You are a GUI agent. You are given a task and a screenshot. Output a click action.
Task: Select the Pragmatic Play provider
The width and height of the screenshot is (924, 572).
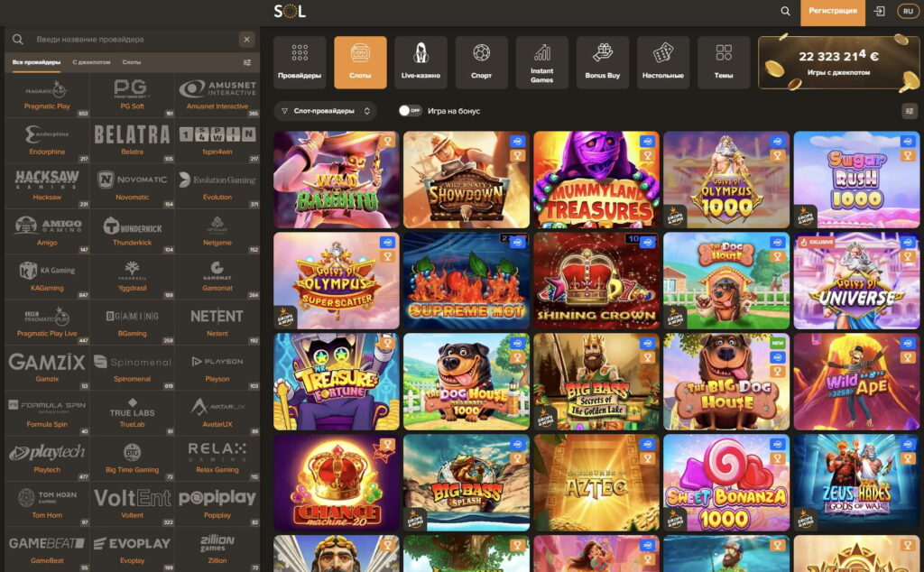(x=47, y=96)
